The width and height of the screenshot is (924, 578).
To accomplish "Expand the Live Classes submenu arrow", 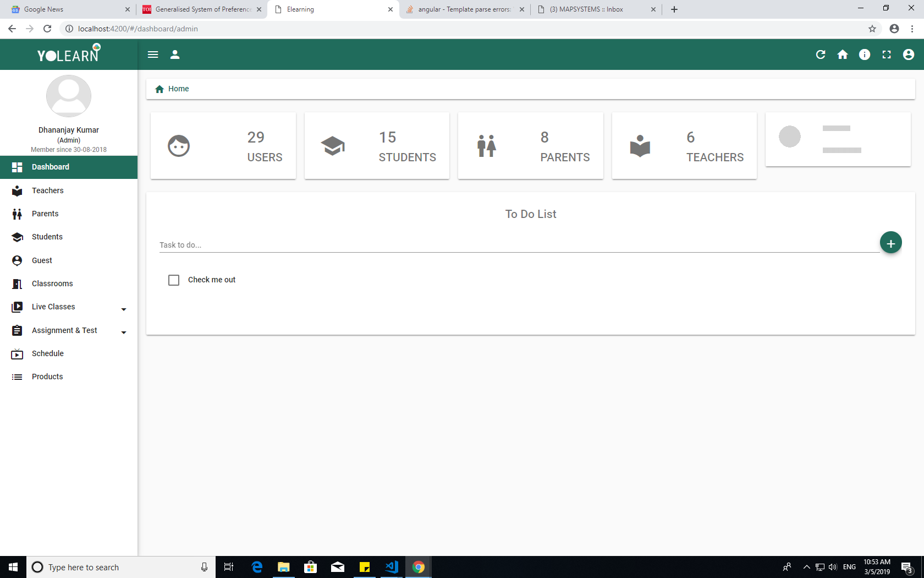I will coord(124,309).
